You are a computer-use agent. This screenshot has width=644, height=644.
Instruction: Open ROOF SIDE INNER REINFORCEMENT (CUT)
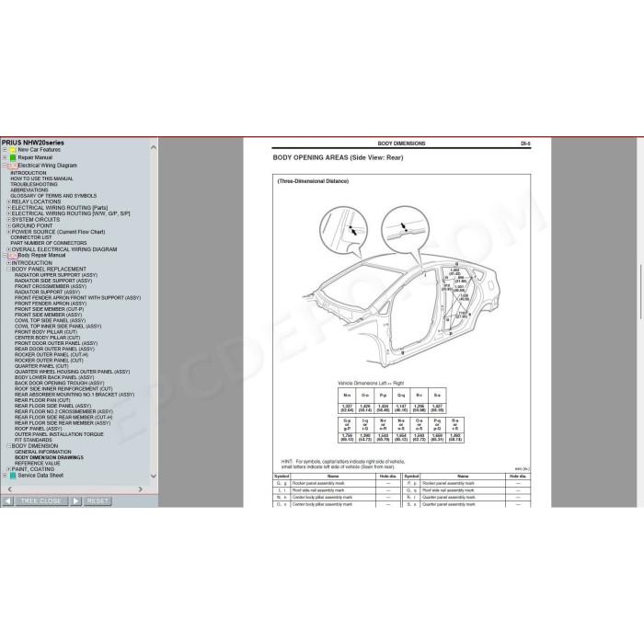pyautogui.click(x=63, y=389)
